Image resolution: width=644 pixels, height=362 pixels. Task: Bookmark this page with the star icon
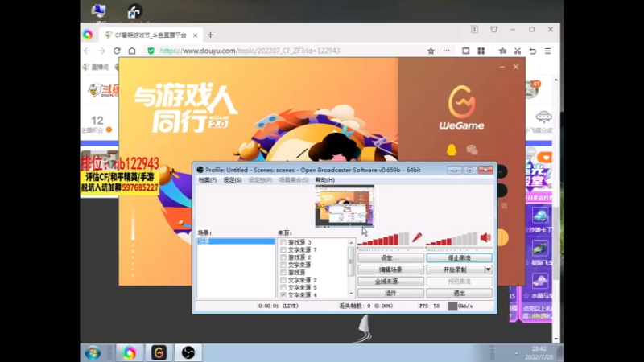pos(431,51)
